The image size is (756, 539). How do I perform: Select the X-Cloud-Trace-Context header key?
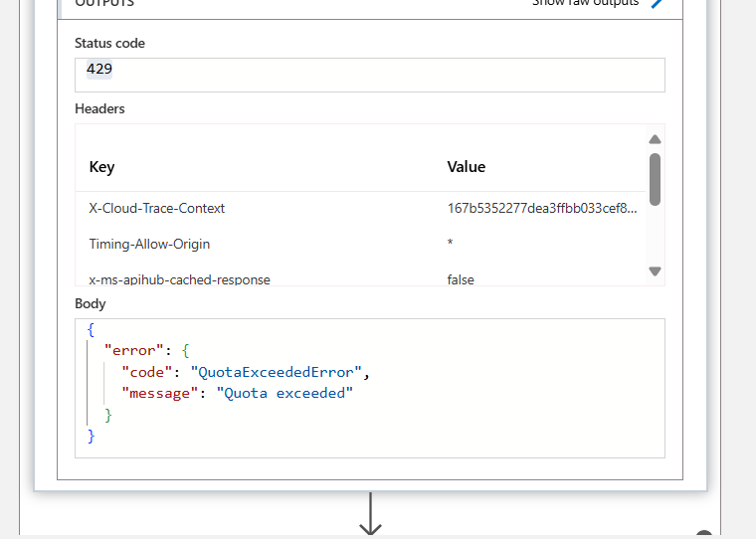point(157,208)
